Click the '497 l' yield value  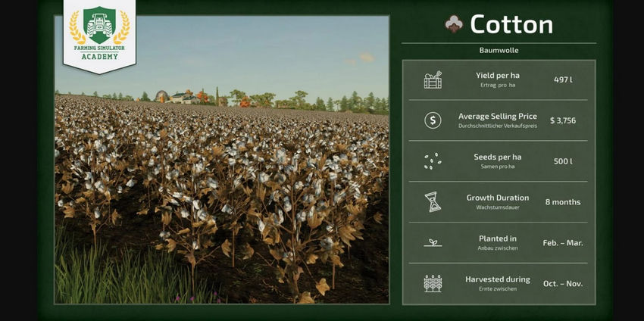tap(563, 79)
